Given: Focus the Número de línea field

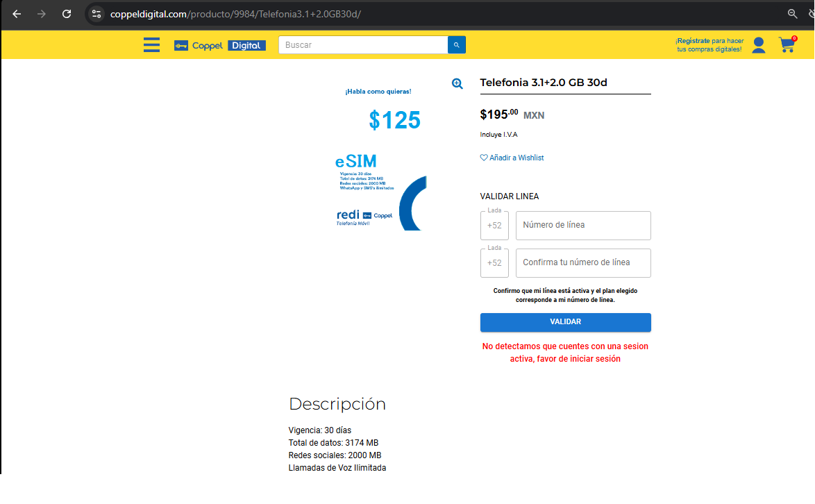Looking at the screenshot, I should pyautogui.click(x=582, y=225).
